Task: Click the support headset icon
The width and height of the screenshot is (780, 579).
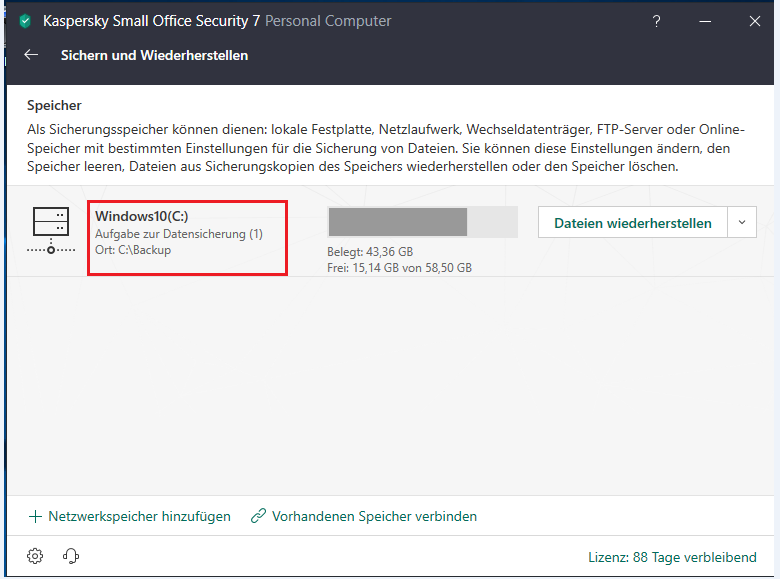Action: click(x=71, y=556)
